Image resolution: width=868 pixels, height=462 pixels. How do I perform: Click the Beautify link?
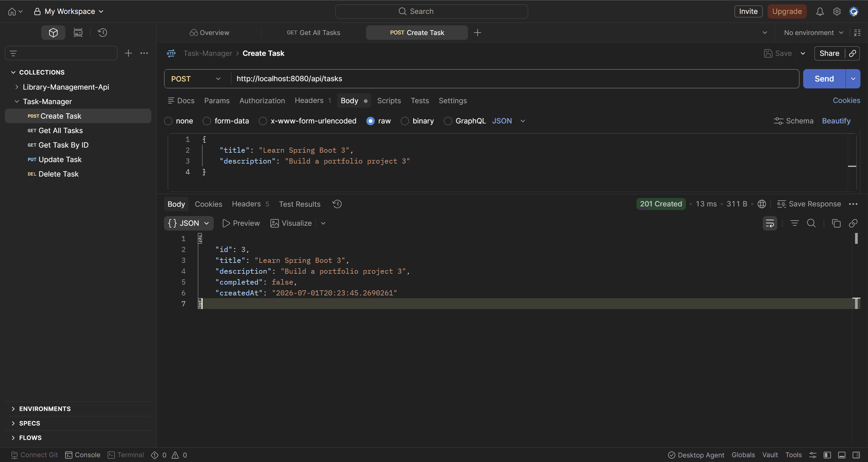(x=836, y=121)
